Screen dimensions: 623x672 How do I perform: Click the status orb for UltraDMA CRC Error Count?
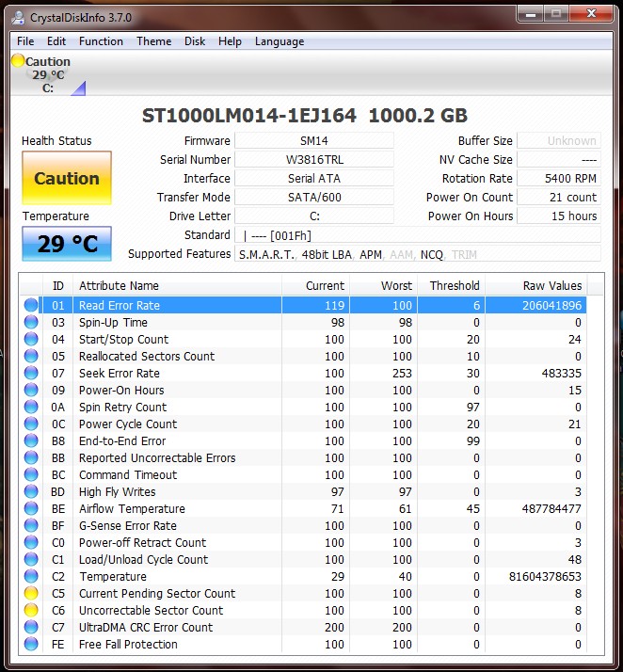pyautogui.click(x=31, y=627)
